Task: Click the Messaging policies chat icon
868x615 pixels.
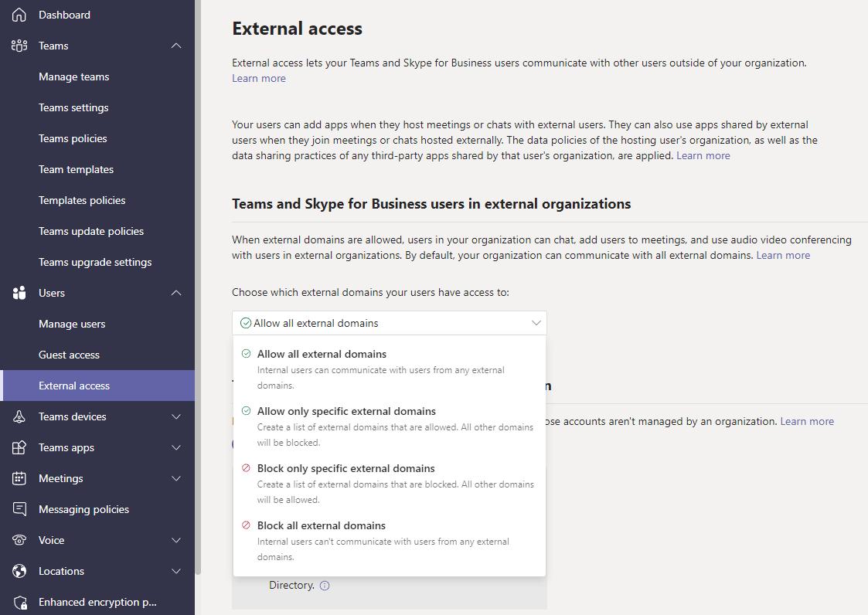Action: tap(19, 509)
